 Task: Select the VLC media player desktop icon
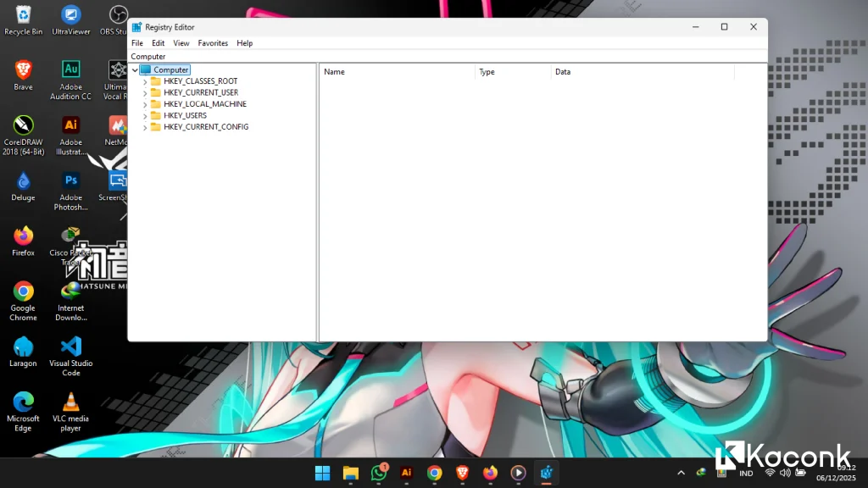71,413
